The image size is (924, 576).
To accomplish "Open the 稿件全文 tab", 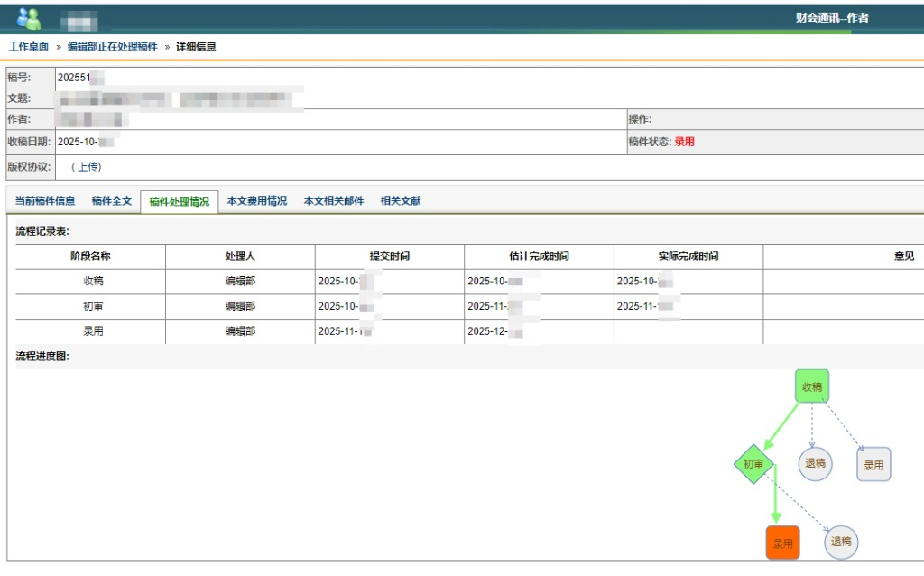I will (112, 201).
